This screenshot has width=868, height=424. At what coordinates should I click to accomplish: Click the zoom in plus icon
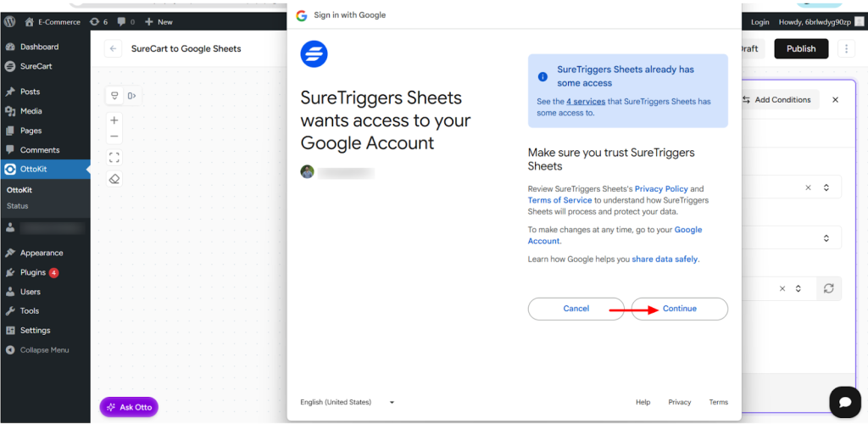click(114, 120)
